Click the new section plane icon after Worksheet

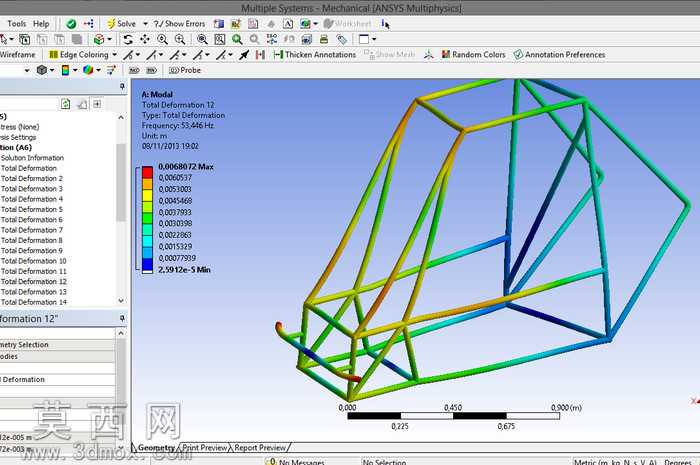385,24
